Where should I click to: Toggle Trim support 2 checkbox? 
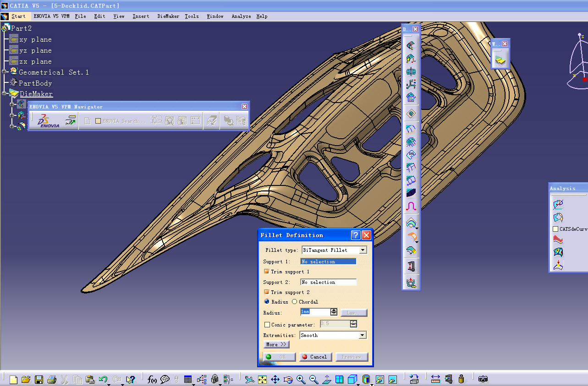click(x=266, y=292)
